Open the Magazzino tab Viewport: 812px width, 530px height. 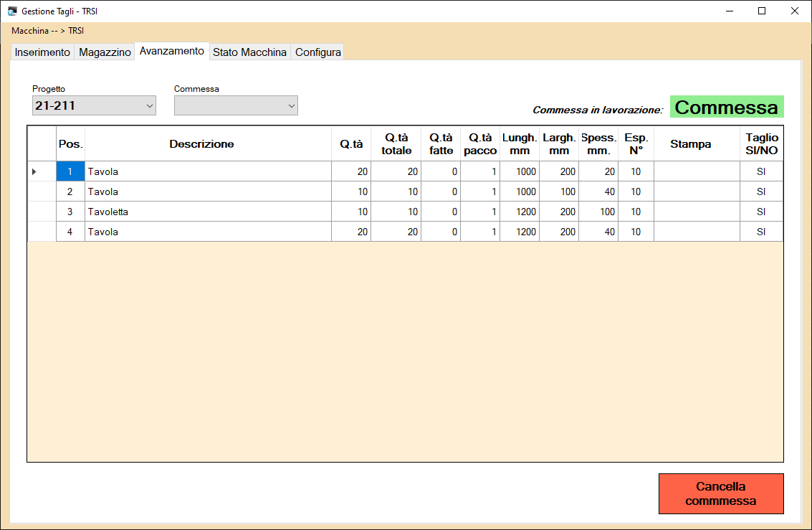[x=105, y=52]
